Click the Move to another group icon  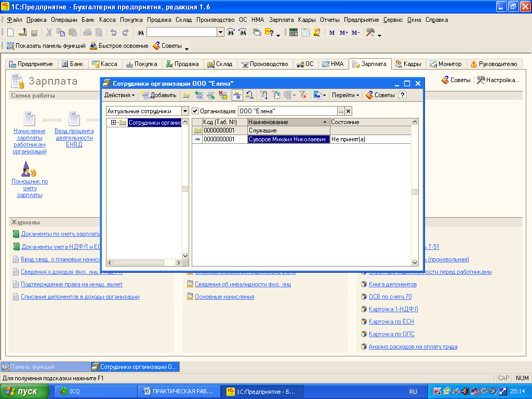coord(249,96)
